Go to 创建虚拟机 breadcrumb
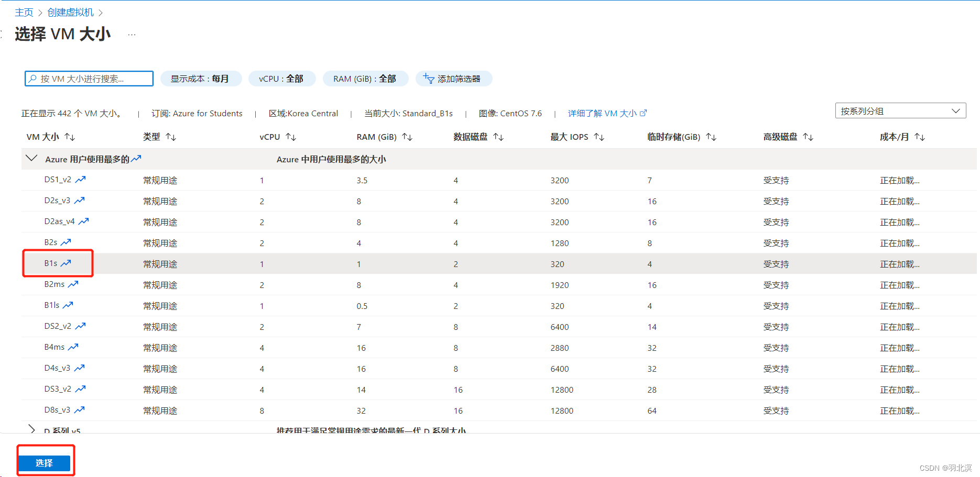Screen dimensions: 980x477 70,12
